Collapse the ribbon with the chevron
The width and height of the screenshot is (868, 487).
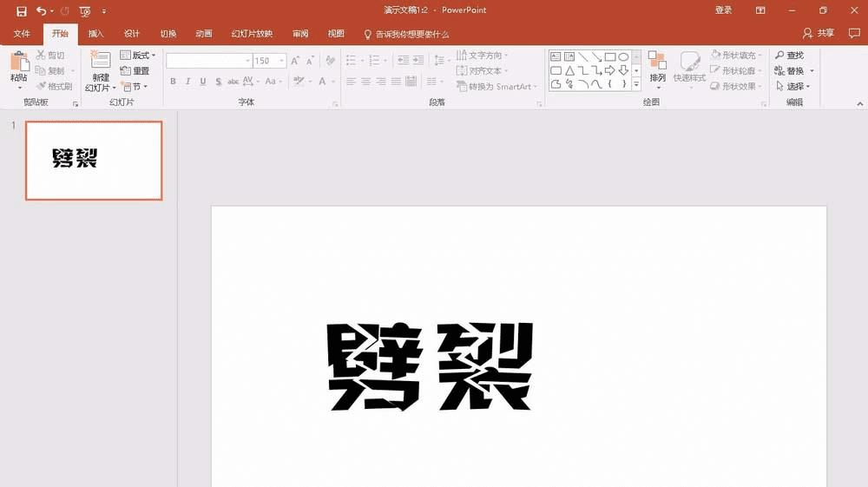coord(859,103)
